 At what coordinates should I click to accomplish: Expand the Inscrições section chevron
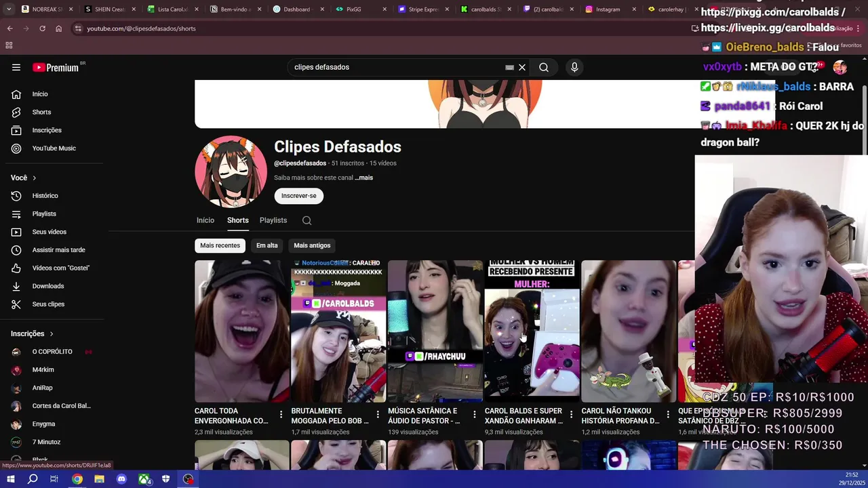coord(52,333)
